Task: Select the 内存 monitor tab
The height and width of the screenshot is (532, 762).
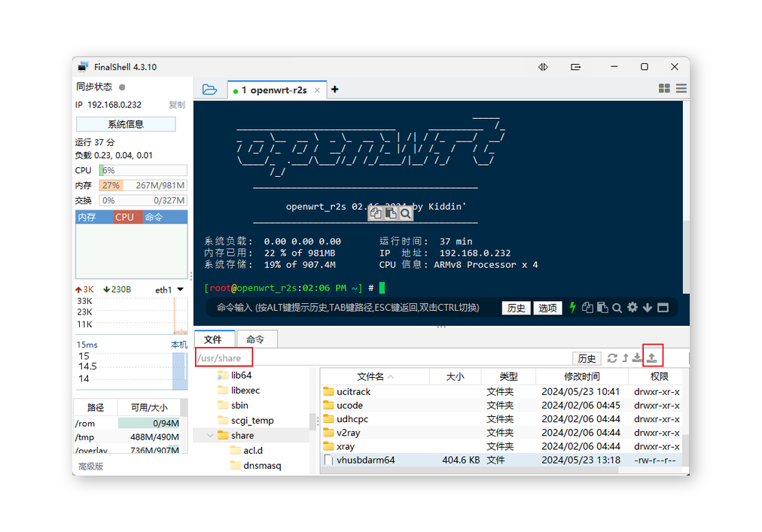Action: [x=94, y=217]
